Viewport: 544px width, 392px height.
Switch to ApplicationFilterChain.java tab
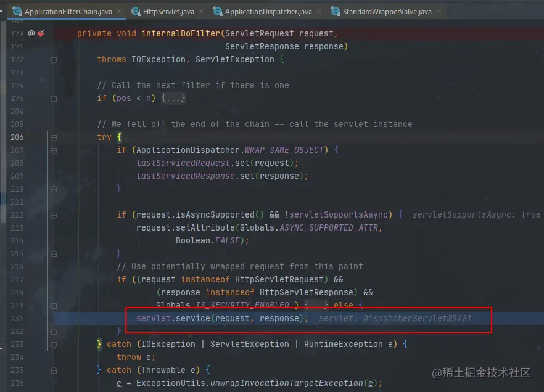pos(68,12)
